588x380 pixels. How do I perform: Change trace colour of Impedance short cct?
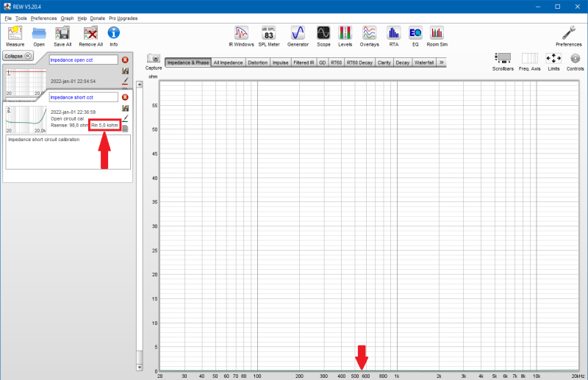[125, 118]
